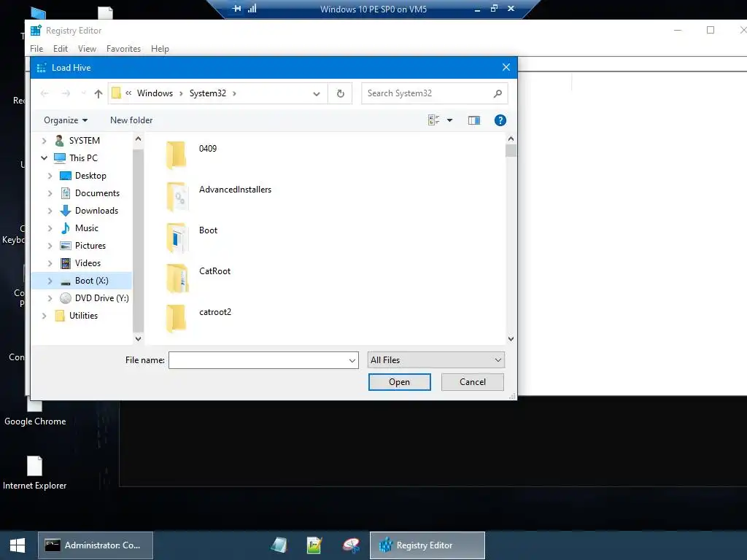Screen dimensions: 747x560
Task: Open the View menu in Registry Editor
Action: [x=87, y=49]
